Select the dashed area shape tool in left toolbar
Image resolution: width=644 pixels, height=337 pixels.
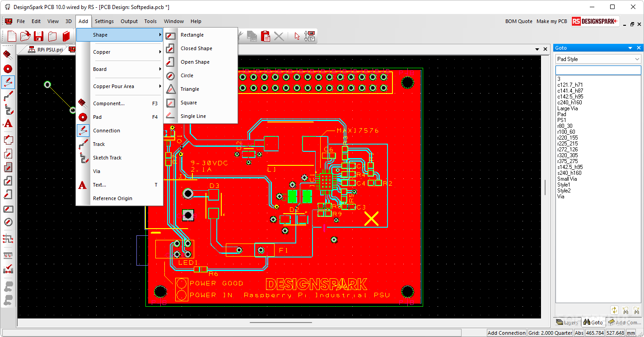point(8,154)
